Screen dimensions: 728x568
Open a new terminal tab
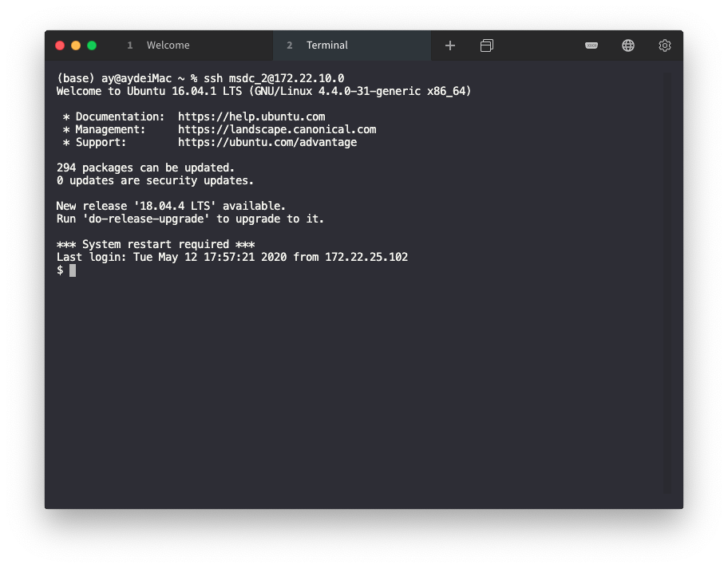[x=450, y=45]
